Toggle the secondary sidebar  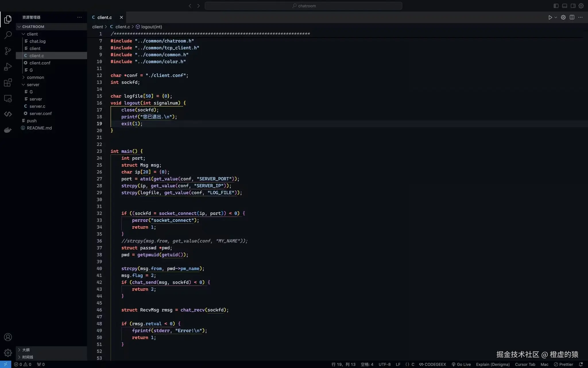pyautogui.click(x=573, y=5)
